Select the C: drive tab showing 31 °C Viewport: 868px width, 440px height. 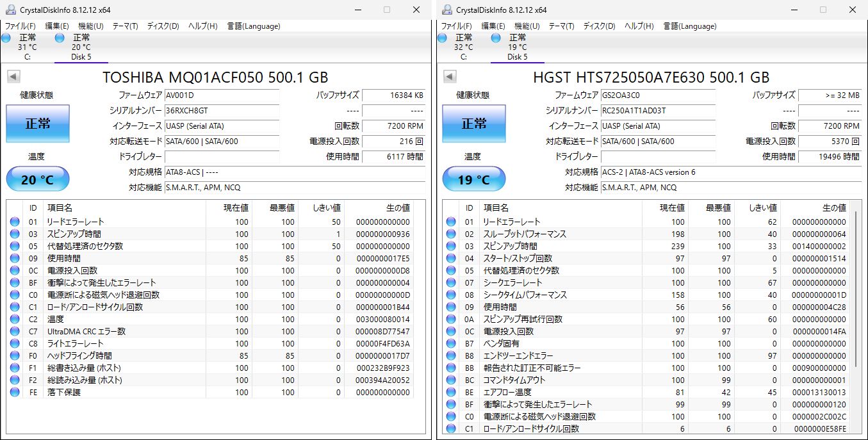(x=27, y=45)
